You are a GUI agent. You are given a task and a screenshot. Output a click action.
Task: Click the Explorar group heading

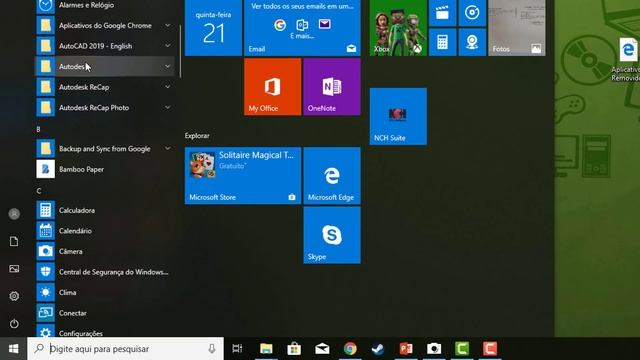tap(197, 136)
